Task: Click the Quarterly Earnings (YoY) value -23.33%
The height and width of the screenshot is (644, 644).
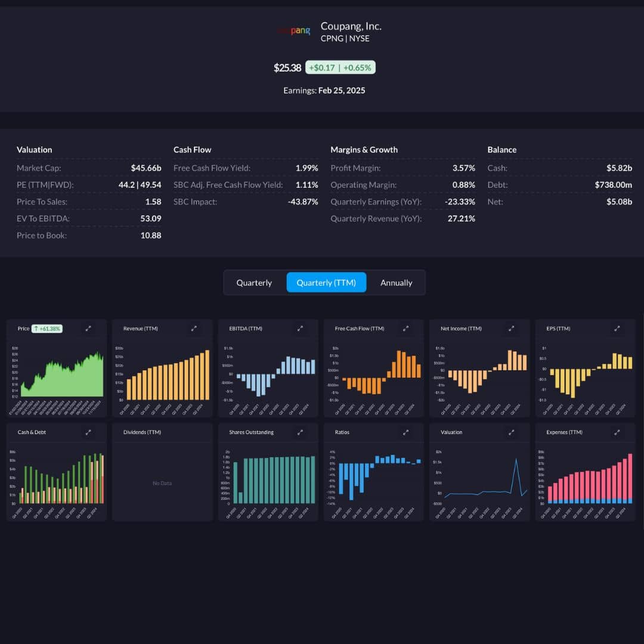Action: pos(460,202)
